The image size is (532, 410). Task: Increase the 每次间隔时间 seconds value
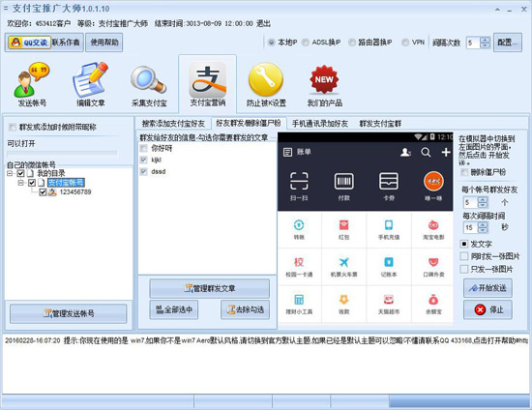point(483,225)
